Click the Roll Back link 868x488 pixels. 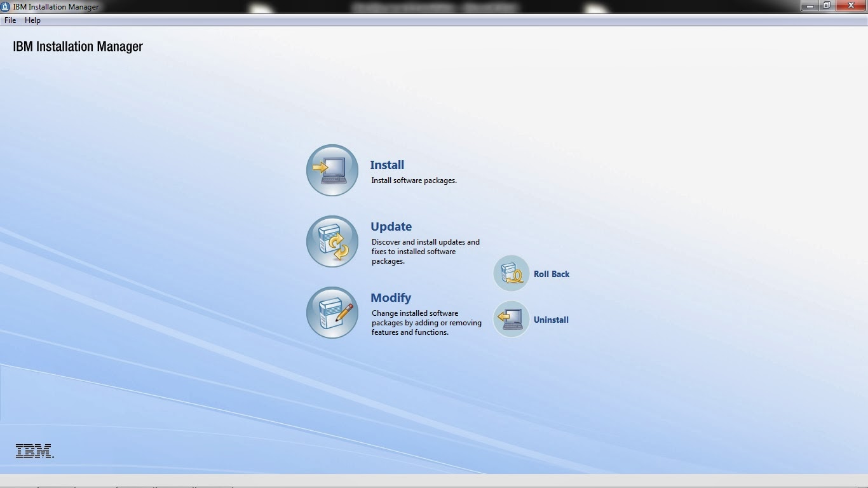click(x=552, y=274)
